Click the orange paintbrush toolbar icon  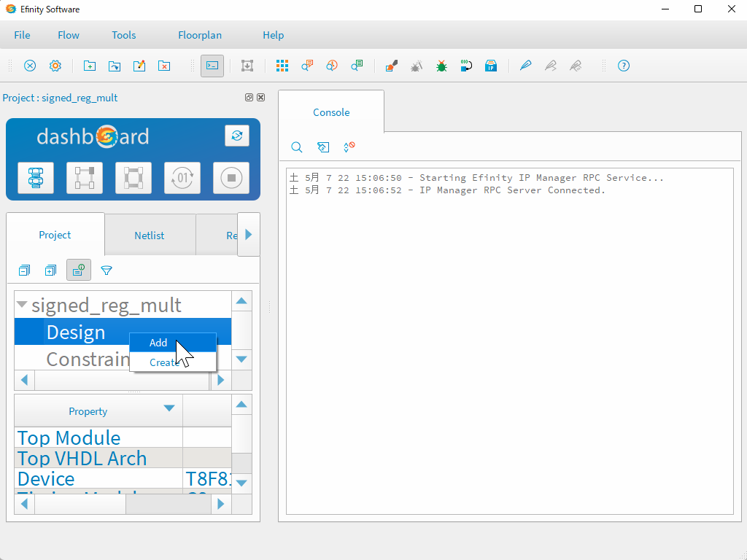pos(392,66)
